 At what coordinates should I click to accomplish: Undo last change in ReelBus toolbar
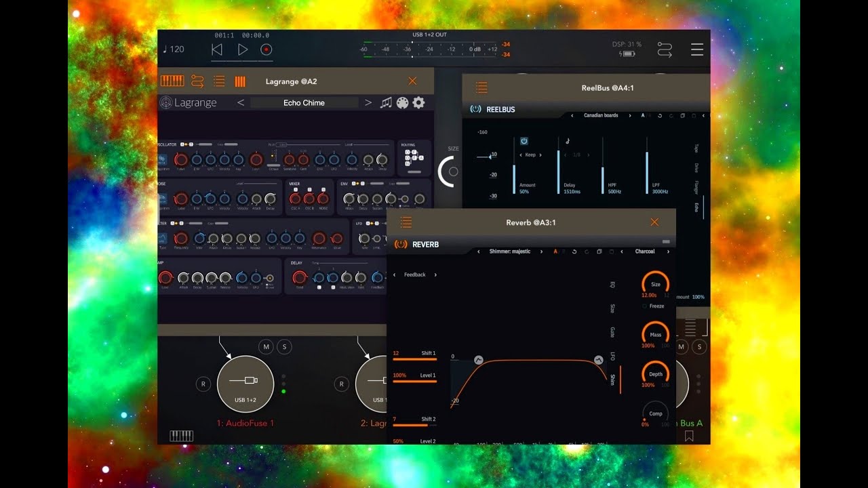659,115
